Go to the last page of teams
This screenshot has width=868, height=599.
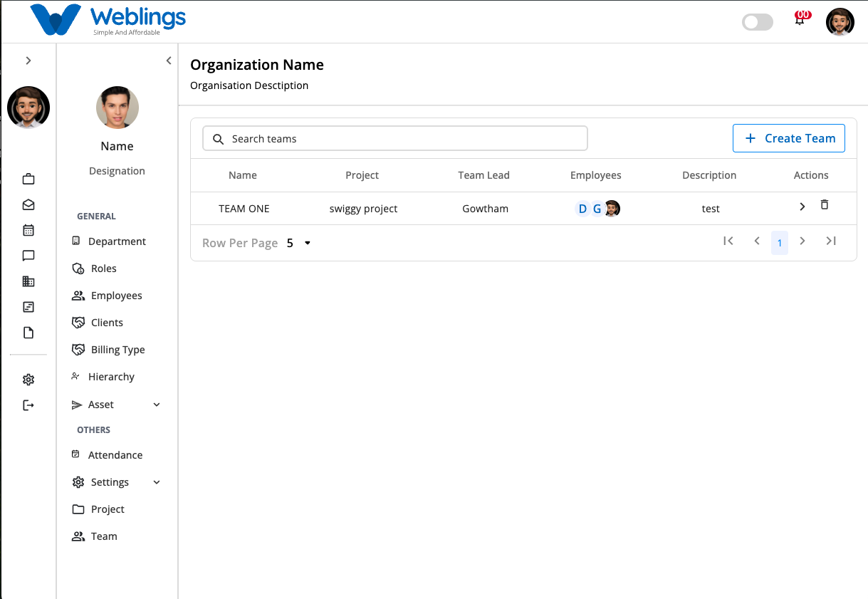831,241
